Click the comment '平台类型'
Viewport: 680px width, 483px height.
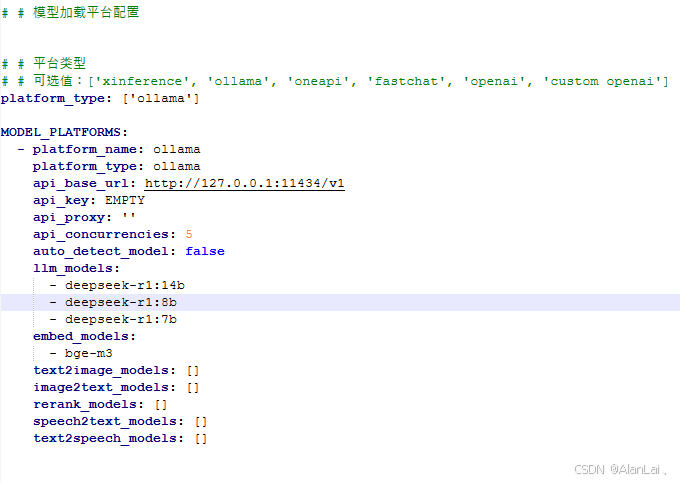tap(59, 63)
